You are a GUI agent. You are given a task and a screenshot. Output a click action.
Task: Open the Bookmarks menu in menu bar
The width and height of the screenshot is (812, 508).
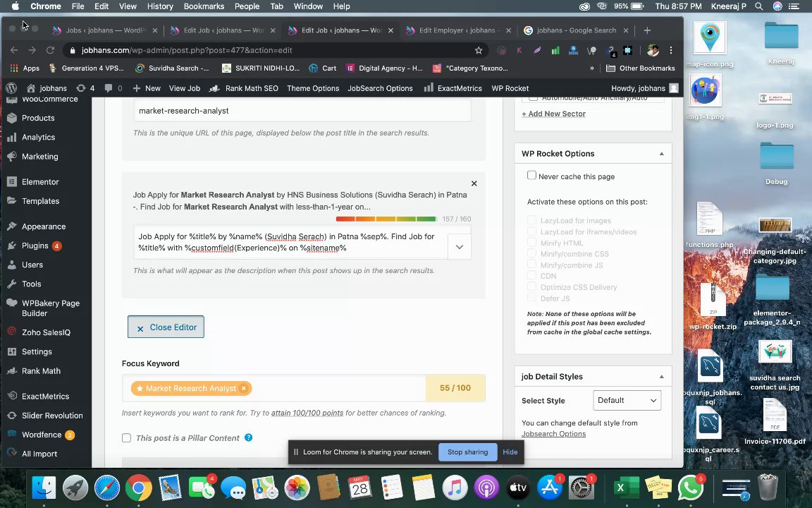[204, 6]
